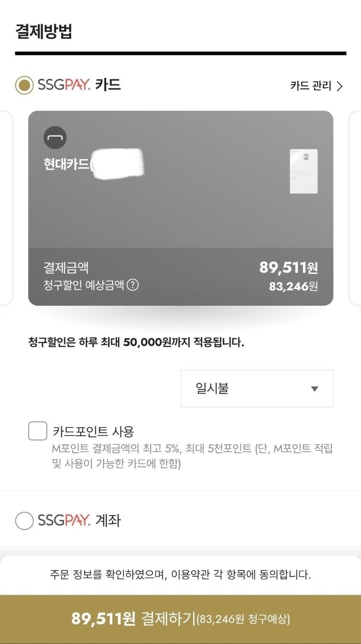Tap the 카드포인트 사용 label text

tap(93, 431)
